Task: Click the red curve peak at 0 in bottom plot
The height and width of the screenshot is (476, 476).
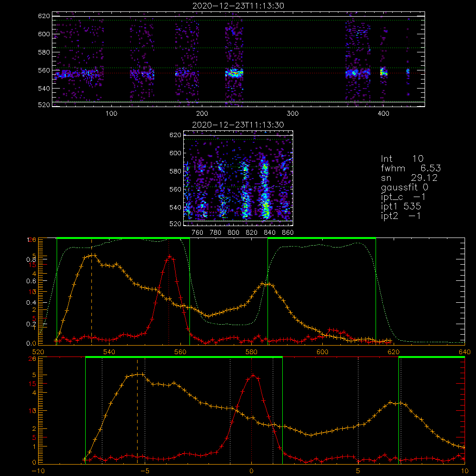Action: pyautogui.click(x=253, y=376)
